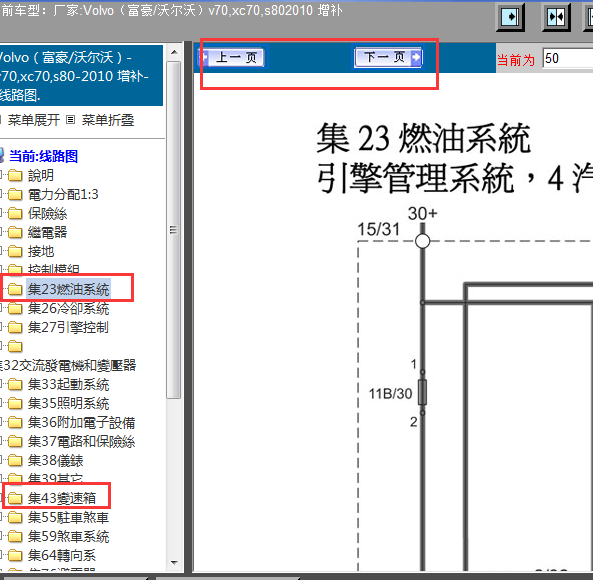Click 菜单折叠 to collapse the menu
Screen dimensions: 593x580
(108, 120)
